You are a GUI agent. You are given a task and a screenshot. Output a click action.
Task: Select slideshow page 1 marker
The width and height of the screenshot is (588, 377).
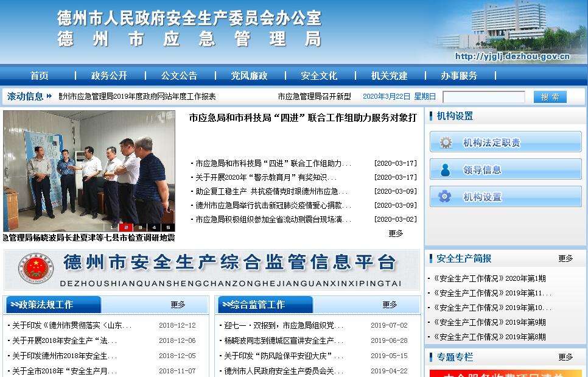[111, 227]
